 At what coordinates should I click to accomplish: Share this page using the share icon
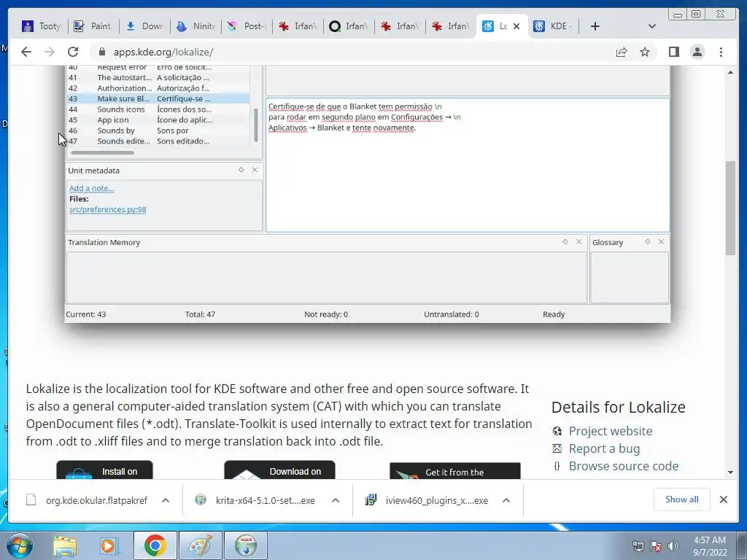(x=622, y=52)
